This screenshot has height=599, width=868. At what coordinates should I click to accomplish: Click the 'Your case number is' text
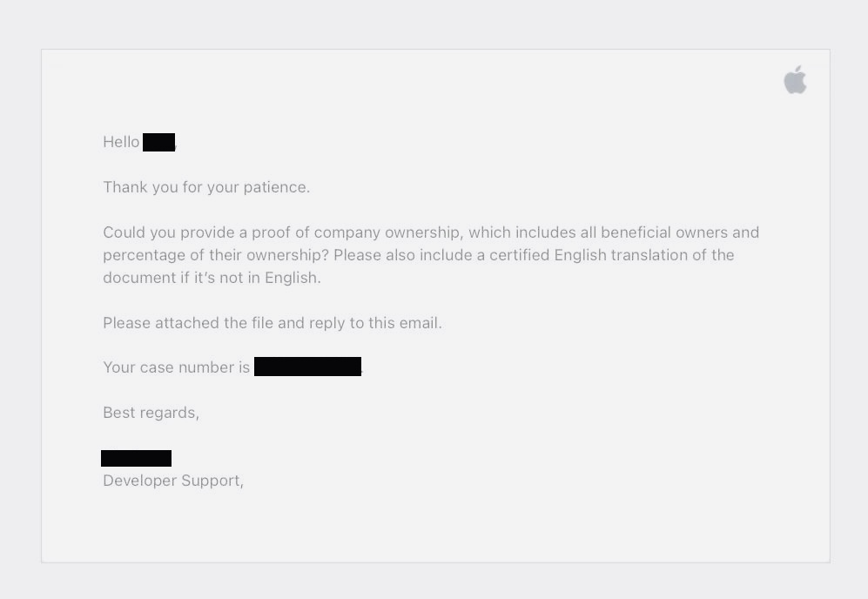point(176,367)
